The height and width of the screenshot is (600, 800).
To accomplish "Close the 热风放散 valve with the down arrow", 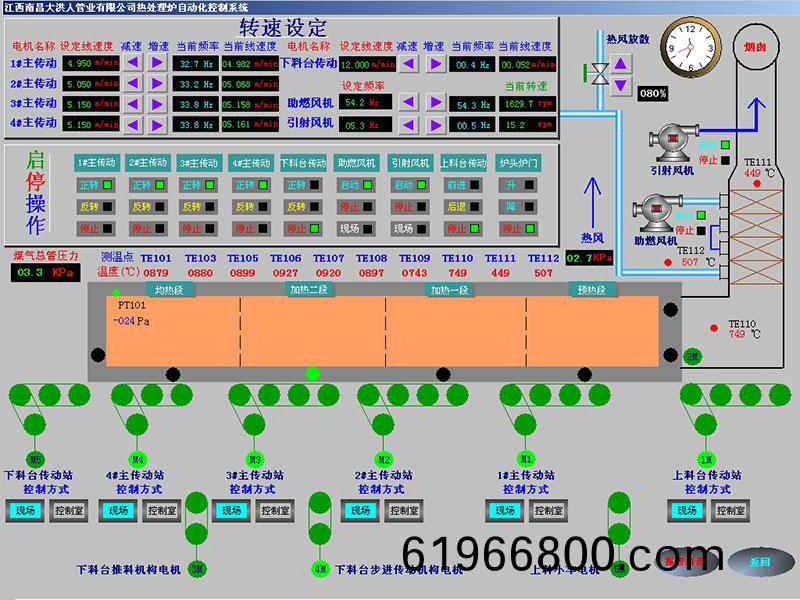I will 620,85.
